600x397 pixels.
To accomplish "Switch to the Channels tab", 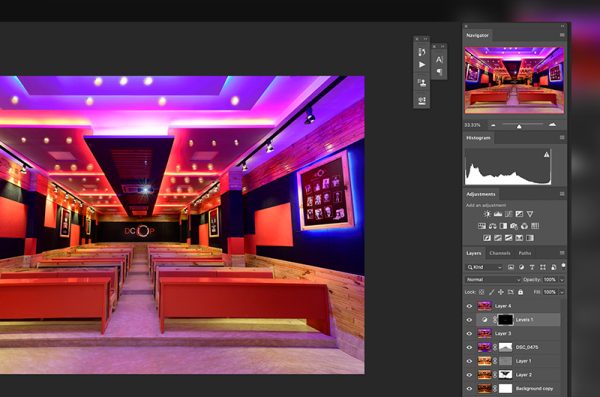I will tap(500, 253).
